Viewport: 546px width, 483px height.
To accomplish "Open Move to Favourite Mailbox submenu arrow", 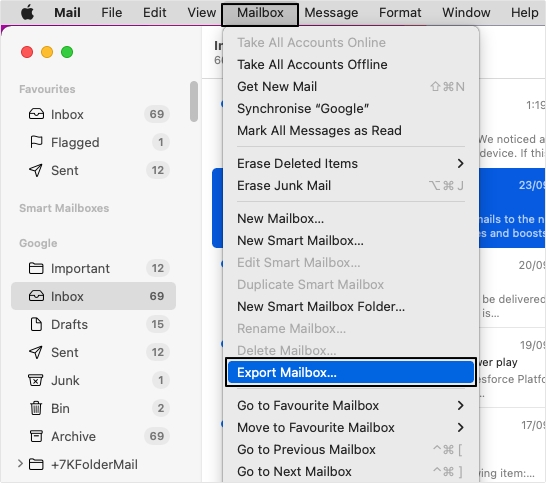I will pyautogui.click(x=460, y=427).
